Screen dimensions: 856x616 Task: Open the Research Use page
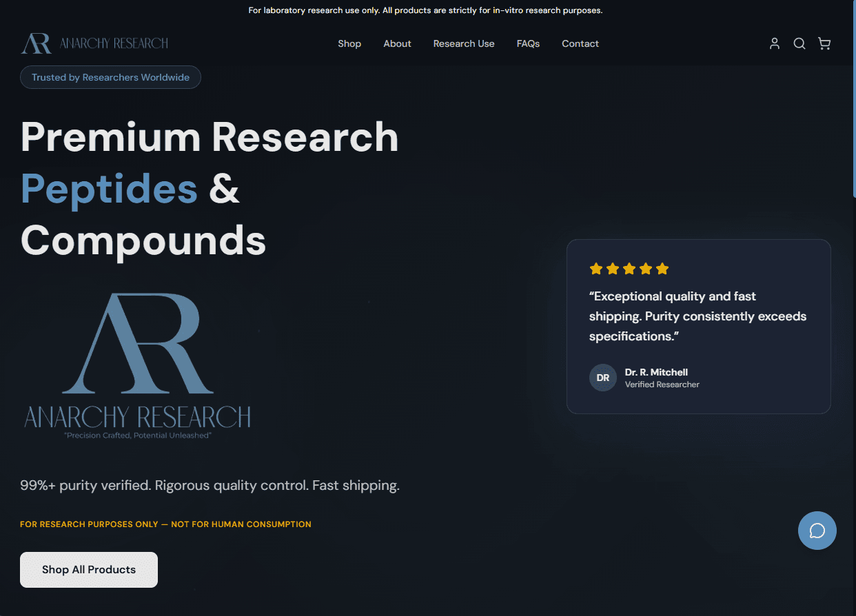(x=464, y=43)
